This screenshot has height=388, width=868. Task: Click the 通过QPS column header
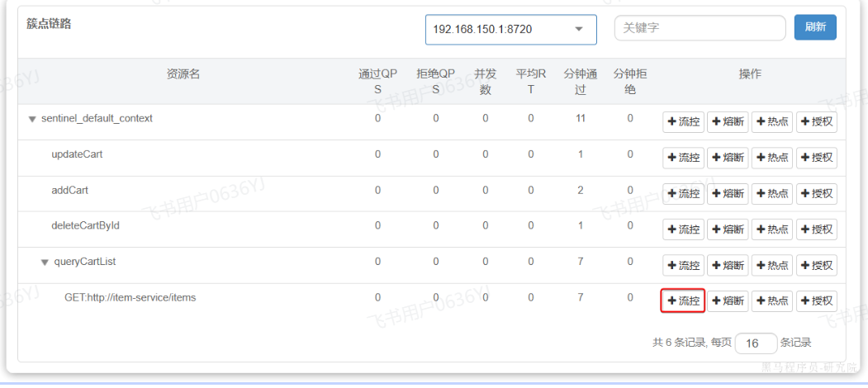click(377, 82)
